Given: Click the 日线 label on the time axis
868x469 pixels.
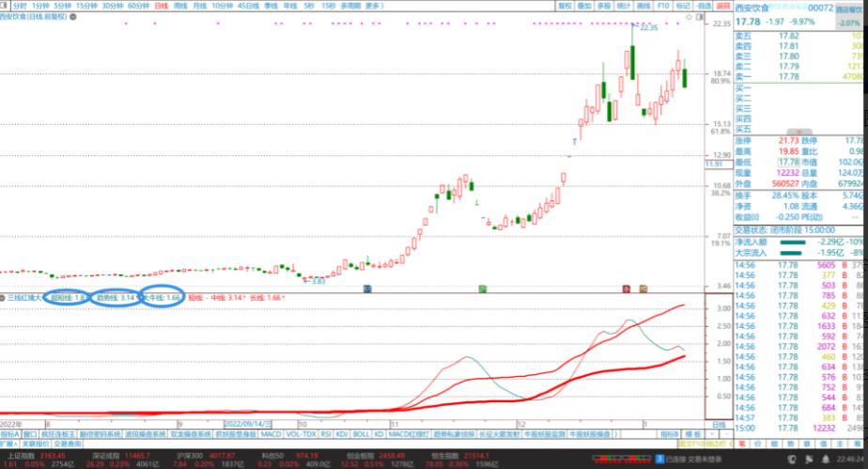Looking at the screenshot, I should click(719, 424).
